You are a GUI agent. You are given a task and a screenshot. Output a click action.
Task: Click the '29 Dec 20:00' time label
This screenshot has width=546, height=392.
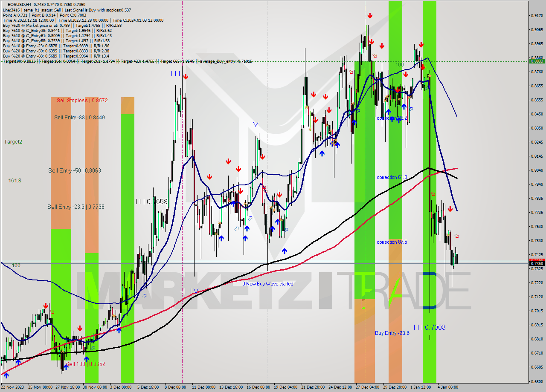[x=395, y=387]
